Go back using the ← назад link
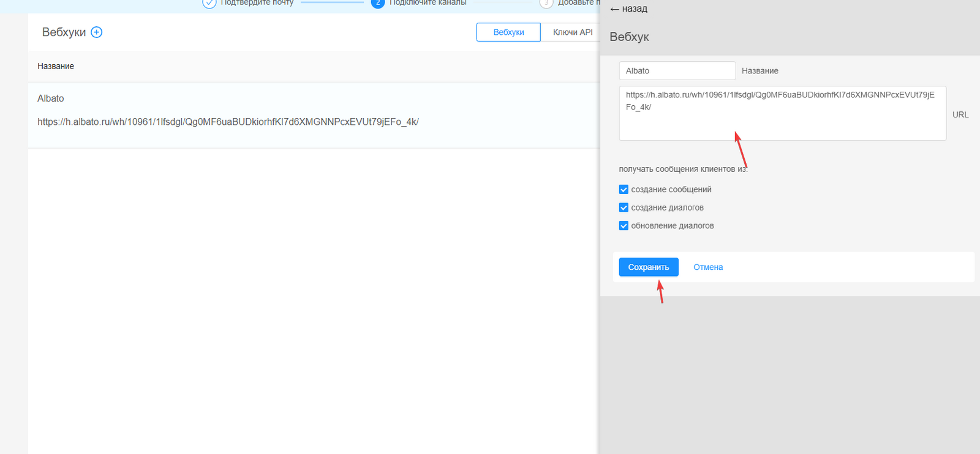This screenshot has height=454, width=980. [x=629, y=9]
